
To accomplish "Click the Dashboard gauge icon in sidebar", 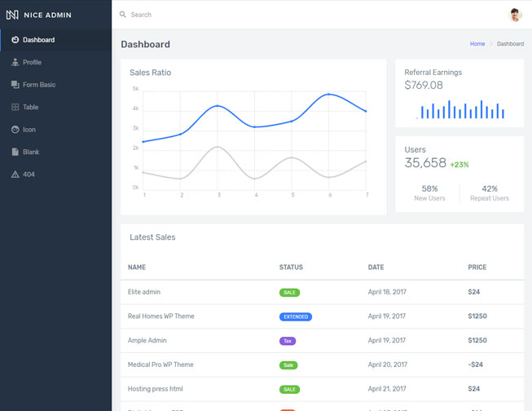I will 15,40.
